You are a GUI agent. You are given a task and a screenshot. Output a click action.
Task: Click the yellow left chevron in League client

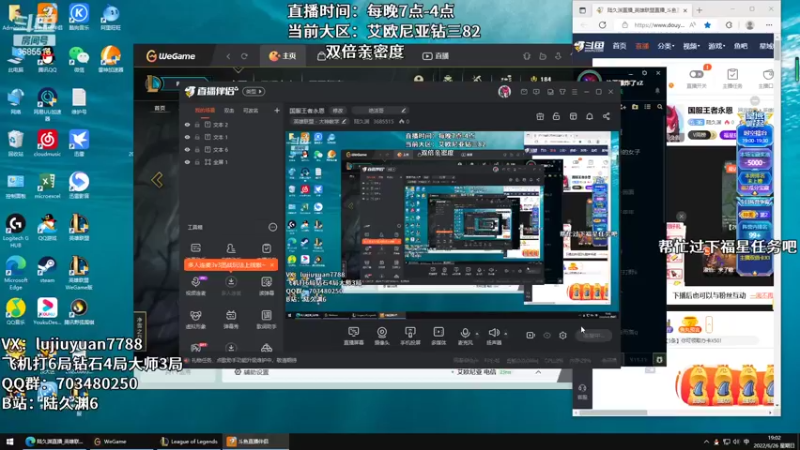click(x=157, y=180)
